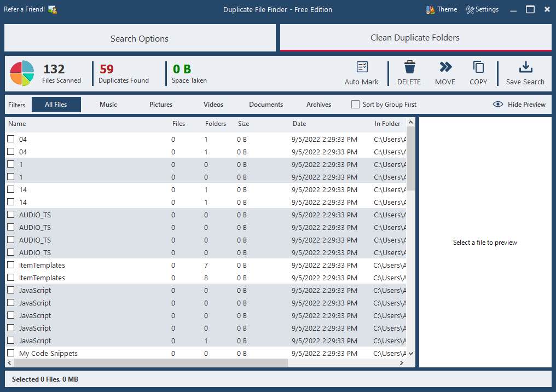This screenshot has height=392, width=556.
Task: Click the horizontal scroll-left arrow
Action: 9,362
